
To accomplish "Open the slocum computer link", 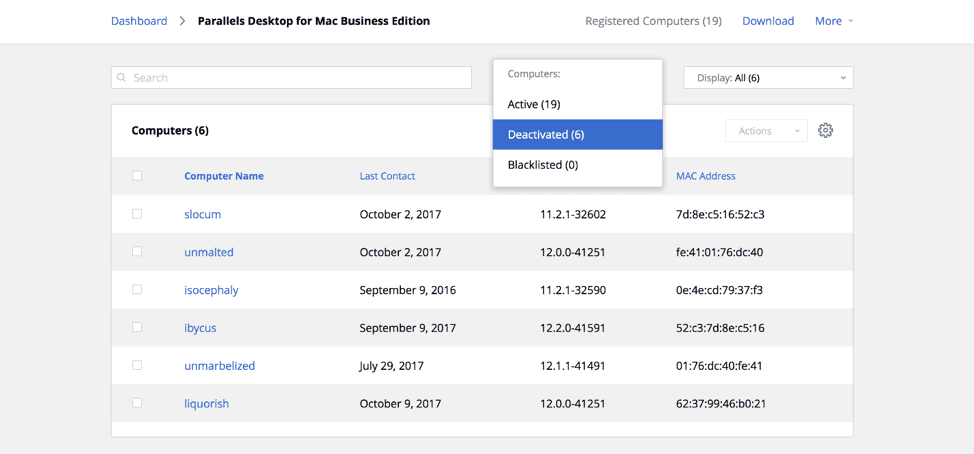I will tap(203, 214).
